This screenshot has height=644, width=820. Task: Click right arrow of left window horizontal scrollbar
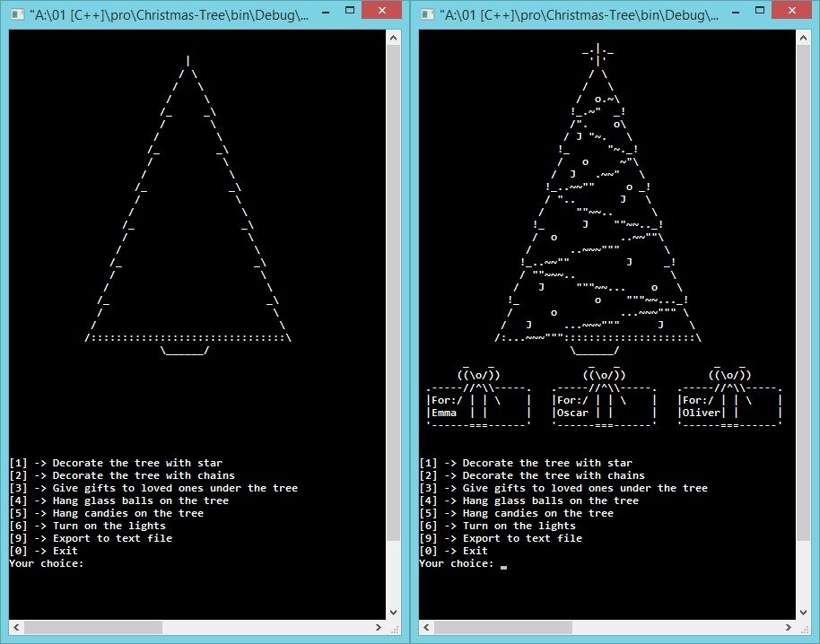click(x=378, y=627)
